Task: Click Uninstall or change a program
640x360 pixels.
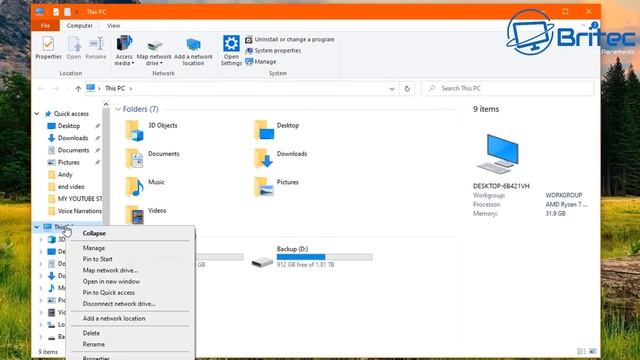Action: pyautogui.click(x=290, y=40)
